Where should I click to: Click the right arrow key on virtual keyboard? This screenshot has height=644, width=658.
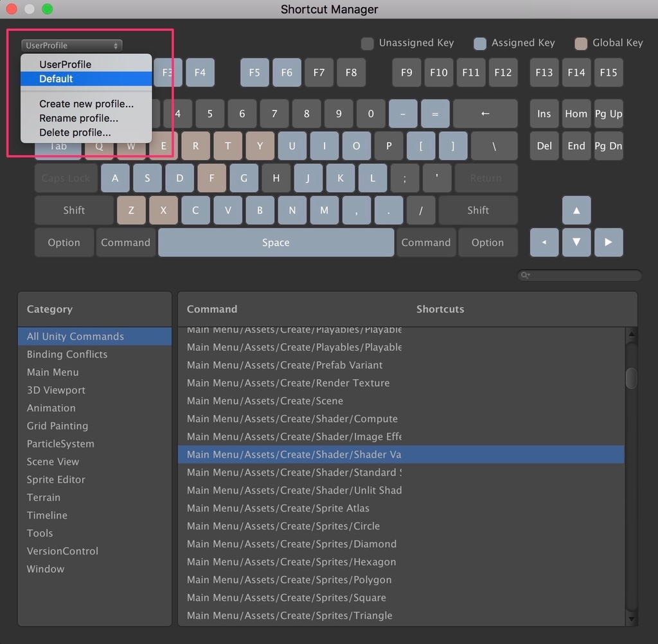coord(609,242)
